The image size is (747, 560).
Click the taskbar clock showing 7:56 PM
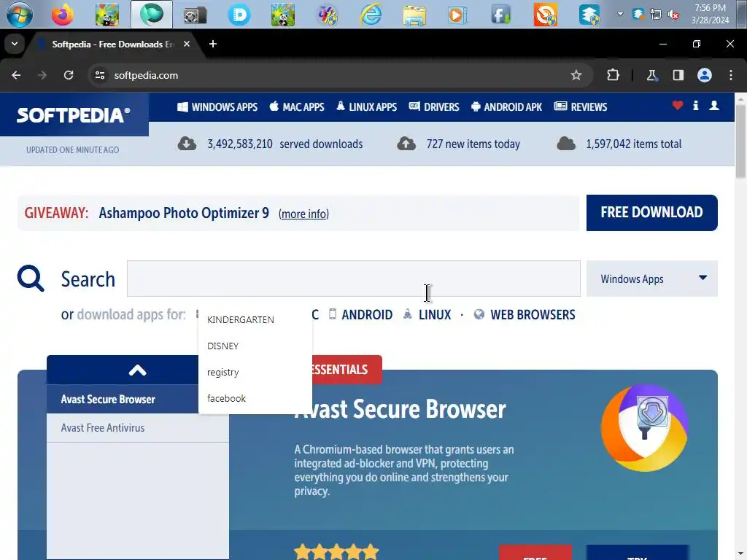coord(710,14)
